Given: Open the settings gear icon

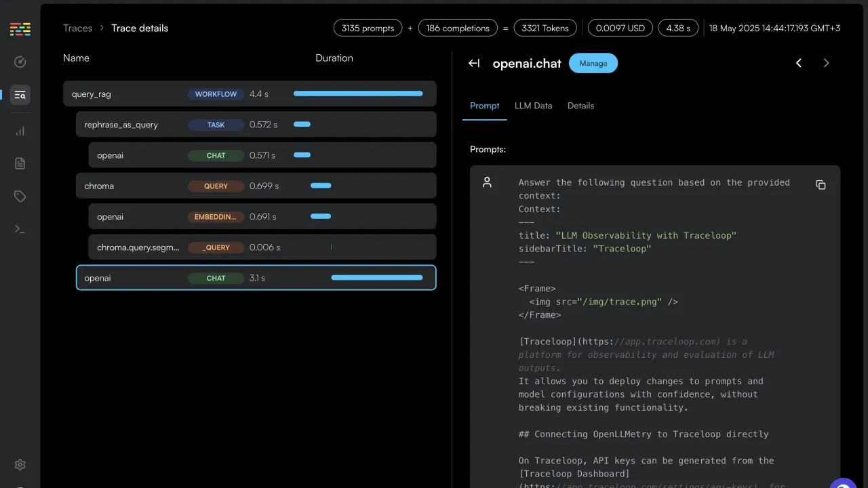Looking at the screenshot, I should [20, 465].
